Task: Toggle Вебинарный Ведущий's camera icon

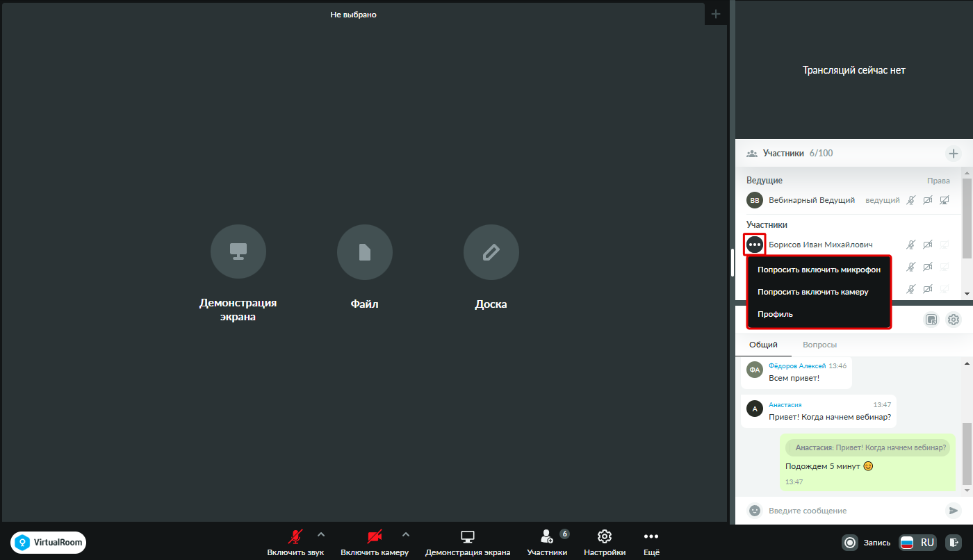Action: pyautogui.click(x=928, y=200)
